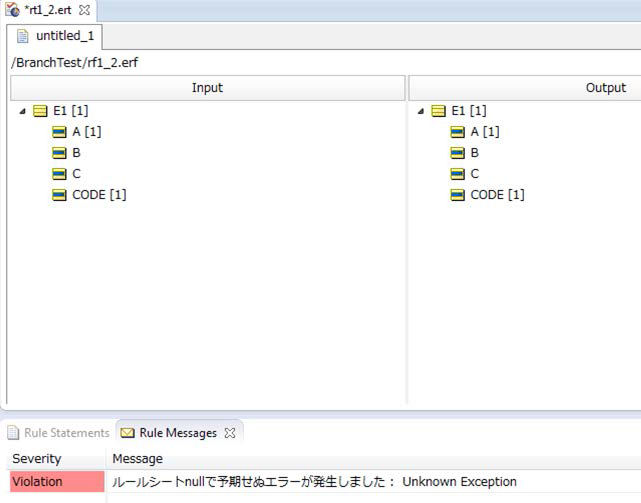Select E1 [1] label in Output tree
Image resolution: width=641 pixels, height=503 pixels.
coord(469,111)
